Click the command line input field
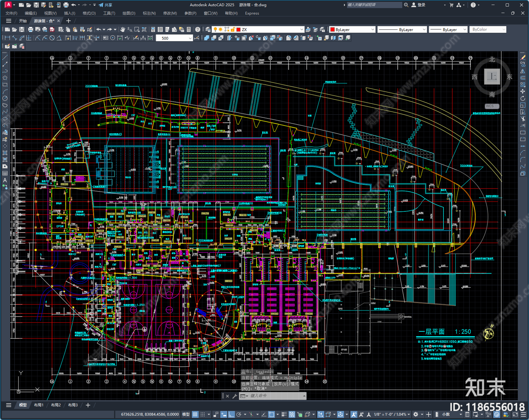 pyautogui.click(x=275, y=396)
